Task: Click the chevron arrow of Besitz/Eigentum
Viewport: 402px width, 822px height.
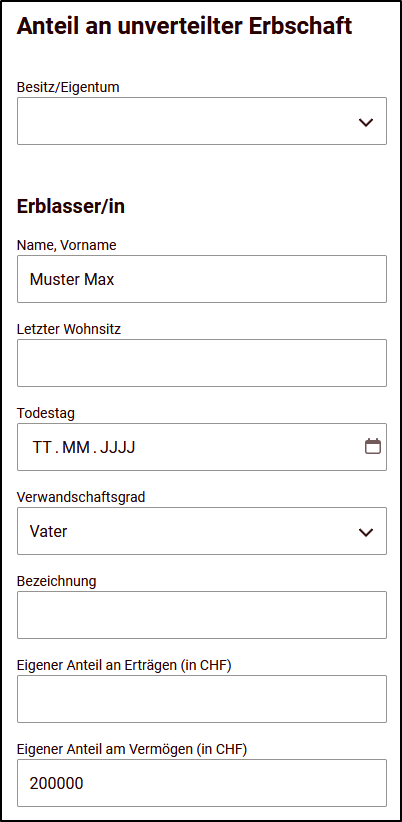Action: (365, 122)
